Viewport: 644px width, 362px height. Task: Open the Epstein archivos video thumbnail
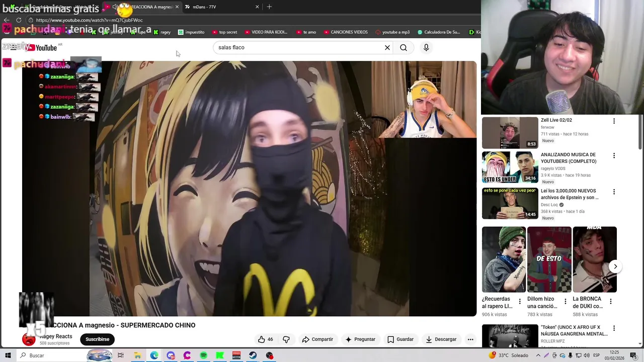pyautogui.click(x=510, y=204)
